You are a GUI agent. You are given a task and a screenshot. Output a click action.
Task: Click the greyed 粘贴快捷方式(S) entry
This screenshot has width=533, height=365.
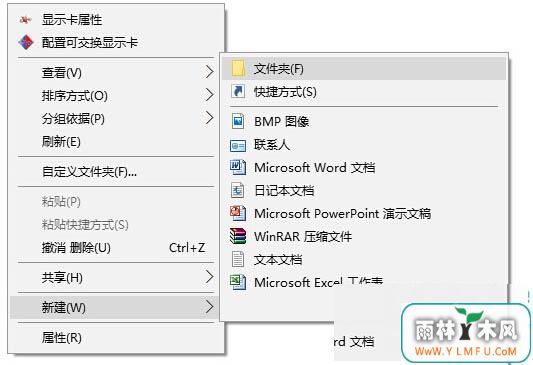coord(116,225)
